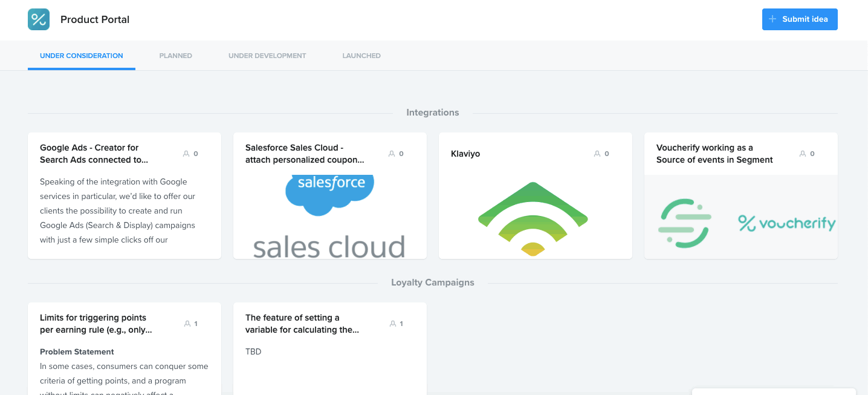Image resolution: width=868 pixels, height=395 pixels.
Task: Click the Voucherify logo in the header
Action: (x=38, y=19)
